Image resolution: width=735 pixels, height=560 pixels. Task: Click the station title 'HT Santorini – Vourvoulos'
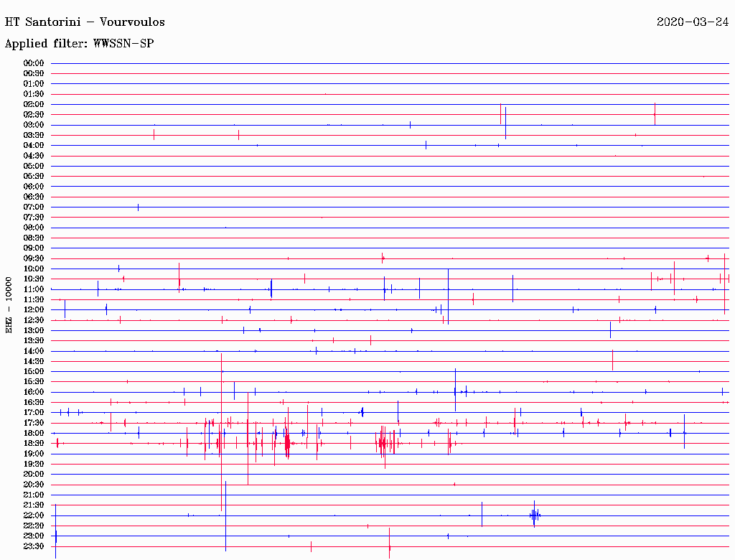click(85, 22)
